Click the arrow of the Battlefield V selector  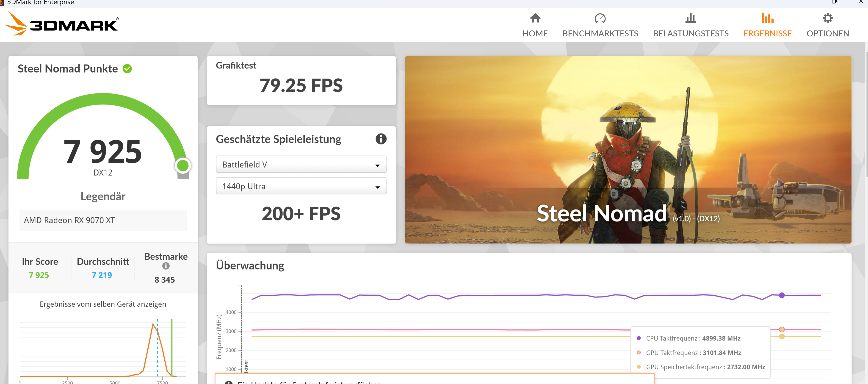377,165
